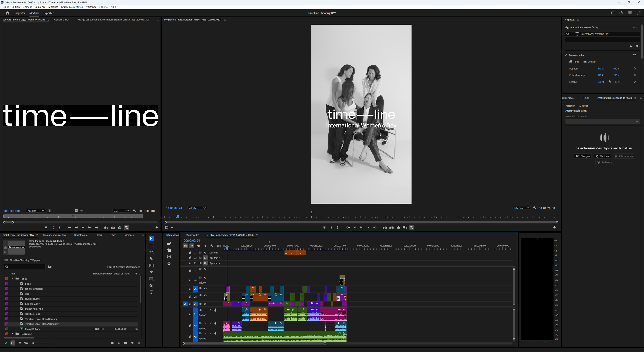Toggle linked selection in timeline
This screenshot has height=352, width=644.
coord(199,246)
